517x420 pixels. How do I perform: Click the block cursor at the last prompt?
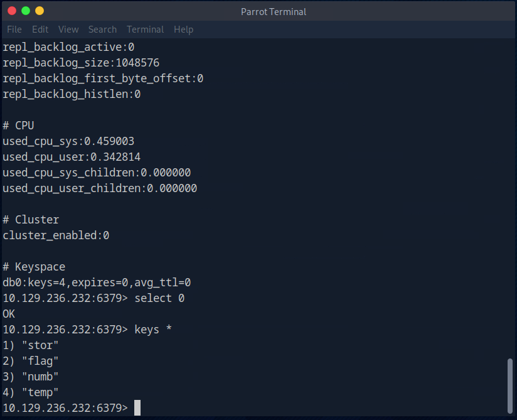pos(137,408)
